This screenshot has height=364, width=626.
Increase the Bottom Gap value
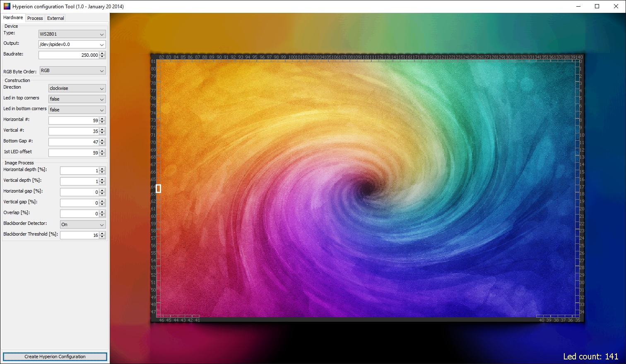tap(102, 140)
